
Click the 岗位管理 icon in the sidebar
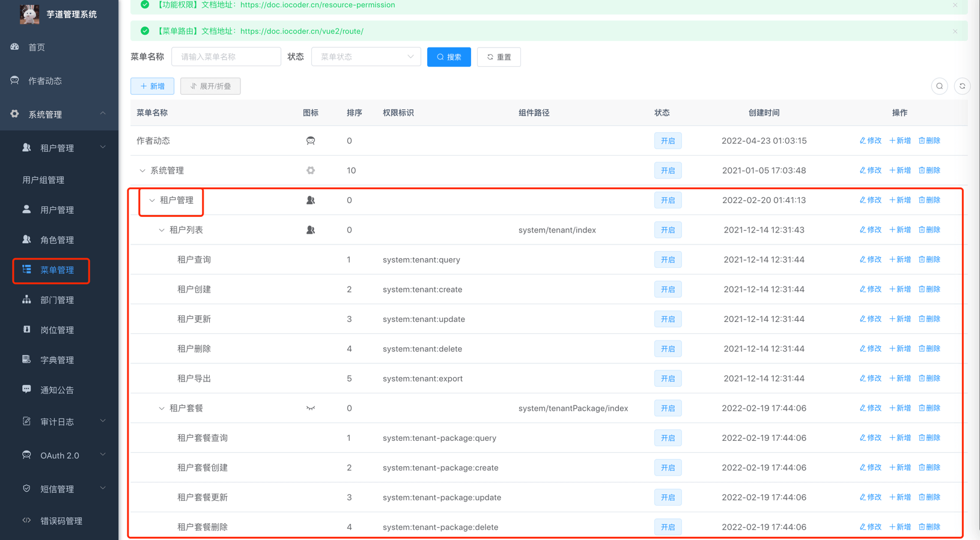(26, 329)
